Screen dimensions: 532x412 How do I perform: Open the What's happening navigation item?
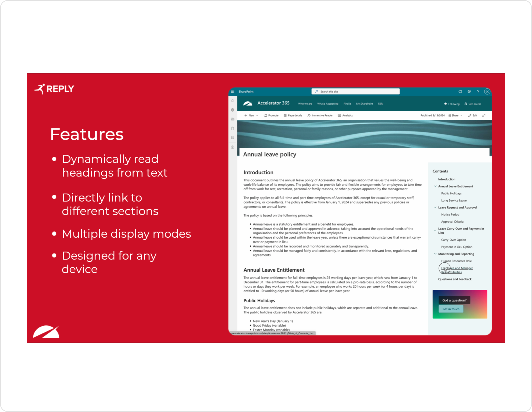(x=327, y=104)
